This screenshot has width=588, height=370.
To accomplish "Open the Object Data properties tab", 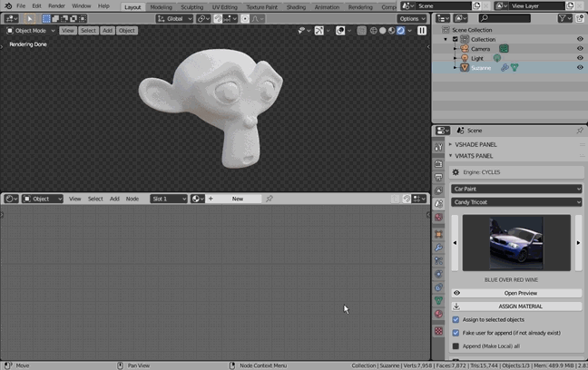I will click(438, 300).
